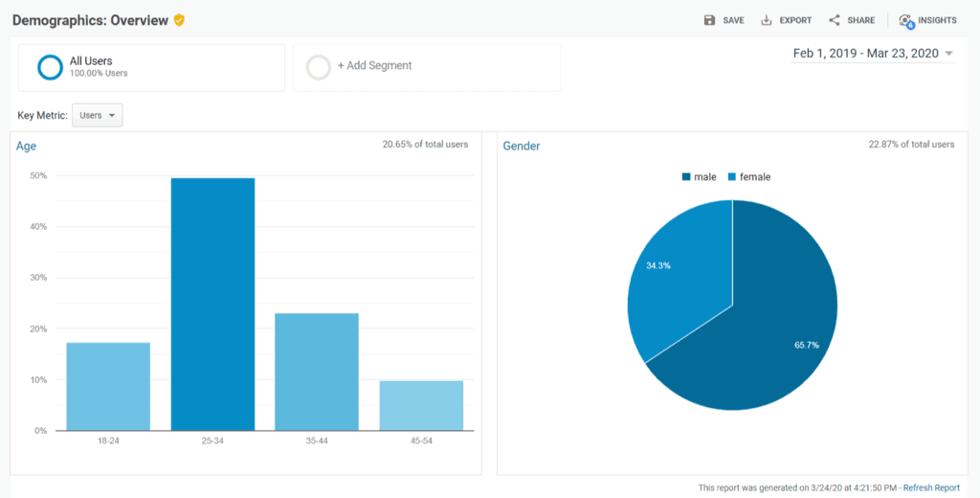Image resolution: width=980 pixels, height=498 pixels.
Task: Click the empty Add Segment circle icon
Action: (x=319, y=67)
